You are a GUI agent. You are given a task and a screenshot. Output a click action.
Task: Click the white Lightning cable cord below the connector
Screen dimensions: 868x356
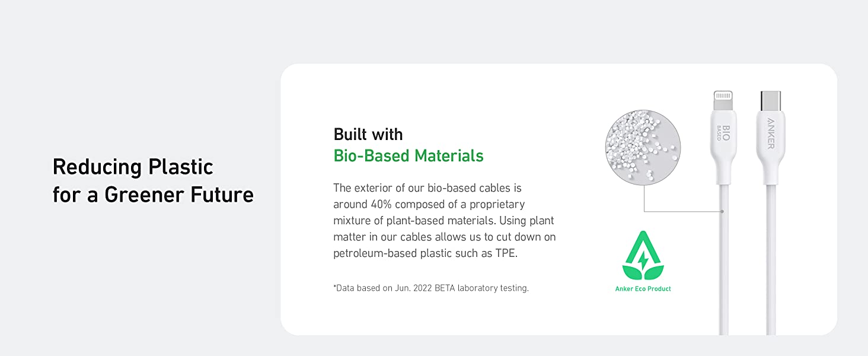pyautogui.click(x=724, y=267)
